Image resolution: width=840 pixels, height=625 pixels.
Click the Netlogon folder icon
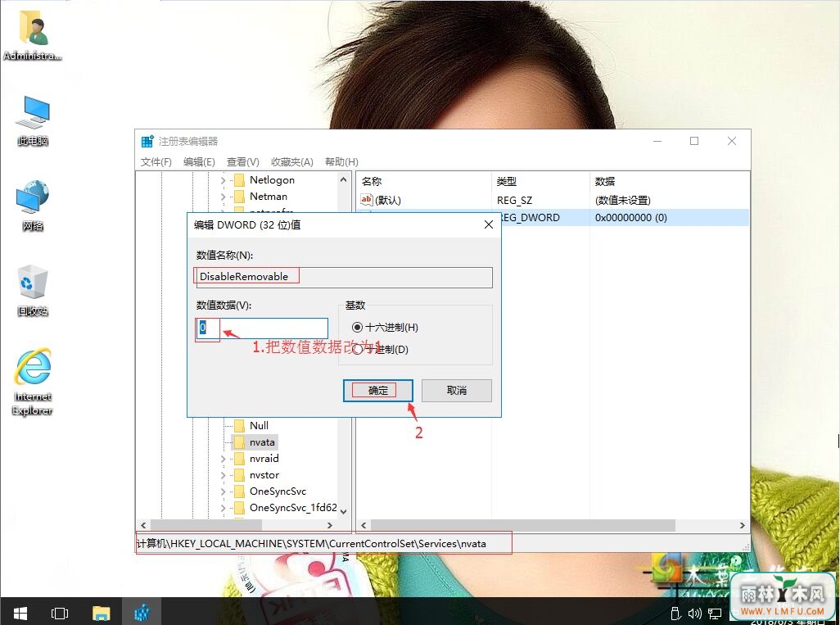(x=239, y=180)
